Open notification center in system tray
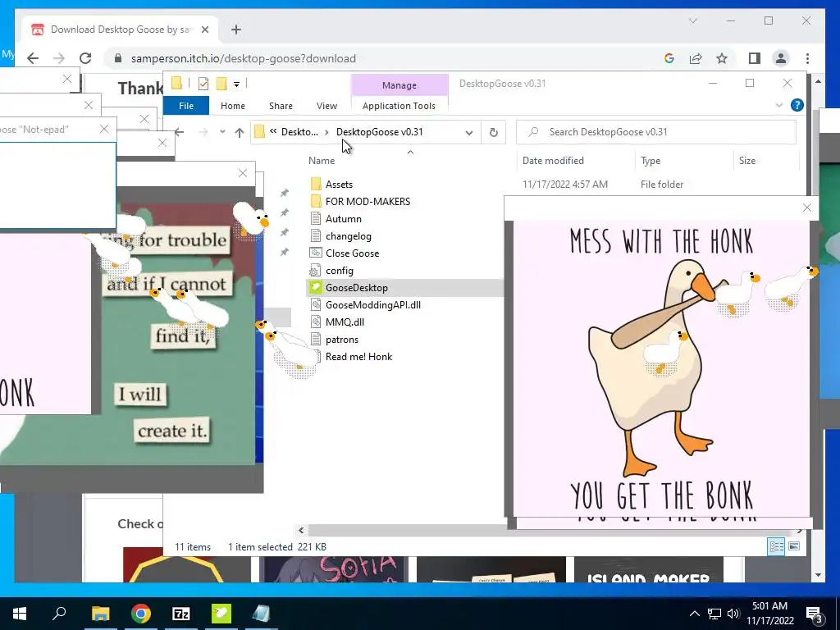The height and width of the screenshot is (630, 840). click(814, 614)
